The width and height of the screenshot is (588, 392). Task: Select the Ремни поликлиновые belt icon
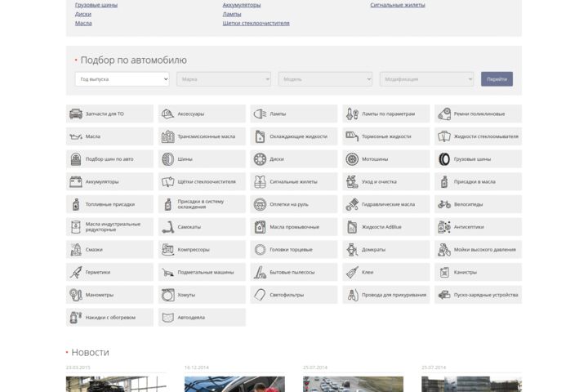click(444, 114)
